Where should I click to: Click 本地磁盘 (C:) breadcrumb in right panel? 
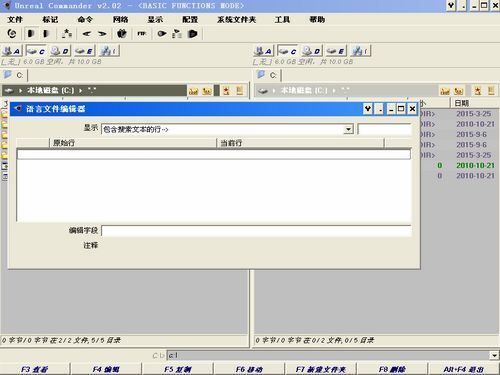pos(304,90)
